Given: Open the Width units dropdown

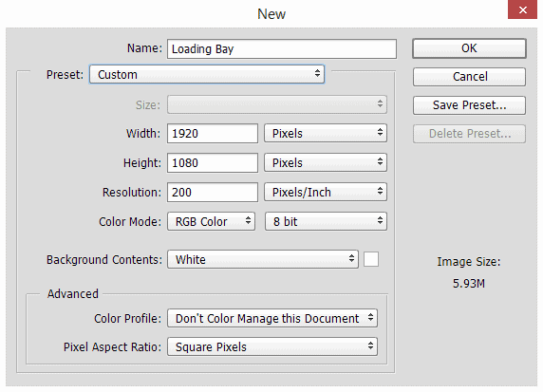Looking at the screenshot, I should pyautogui.click(x=326, y=133).
